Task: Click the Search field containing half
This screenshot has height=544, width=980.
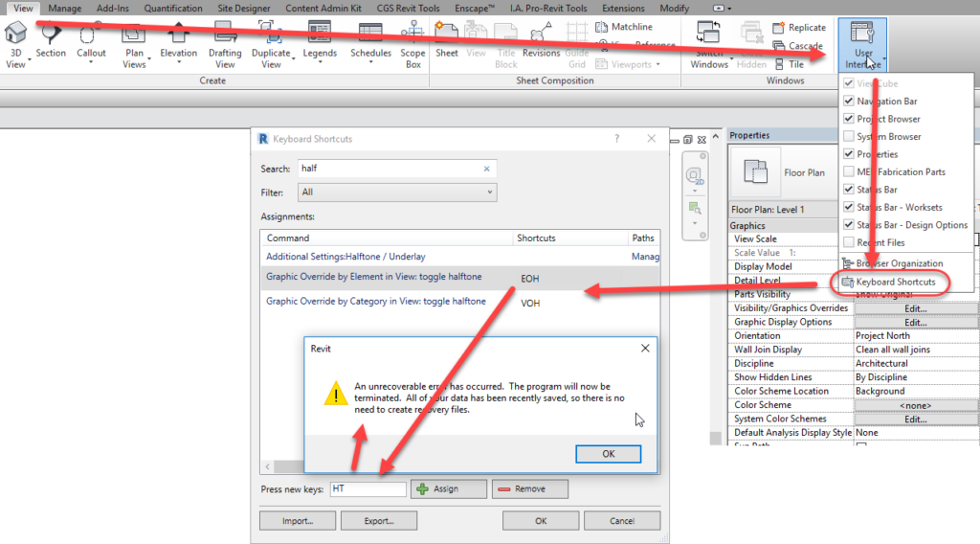Action: [x=397, y=169]
